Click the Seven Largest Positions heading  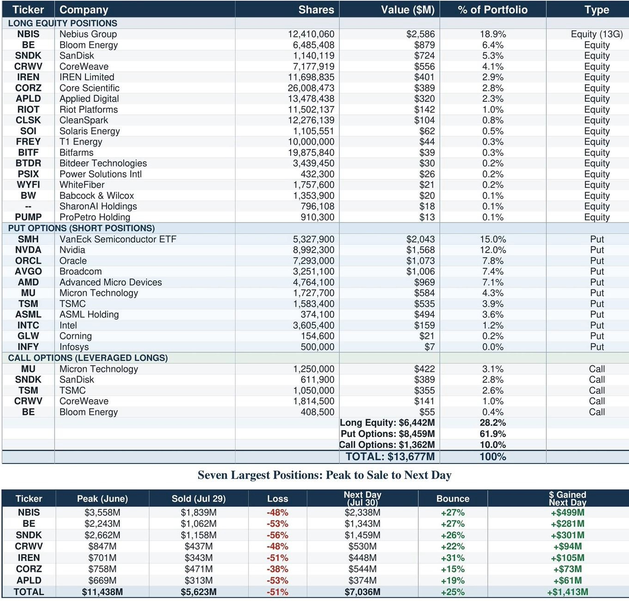click(325, 475)
